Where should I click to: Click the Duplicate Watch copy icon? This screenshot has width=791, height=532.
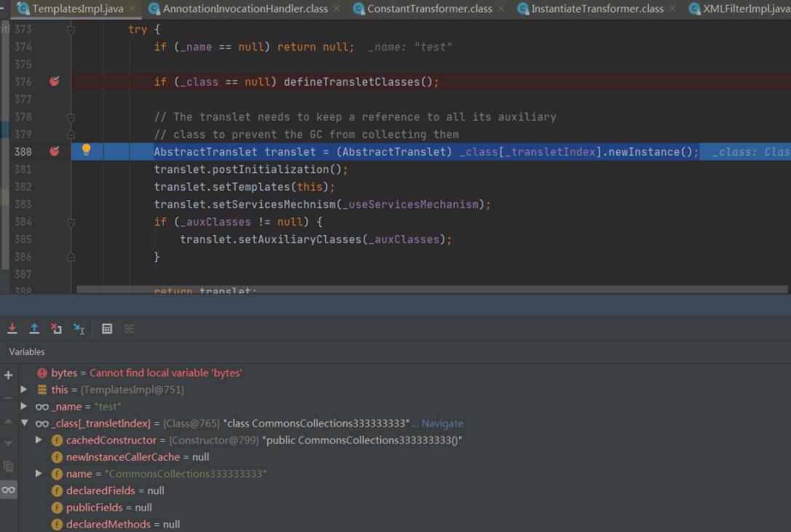click(9, 467)
